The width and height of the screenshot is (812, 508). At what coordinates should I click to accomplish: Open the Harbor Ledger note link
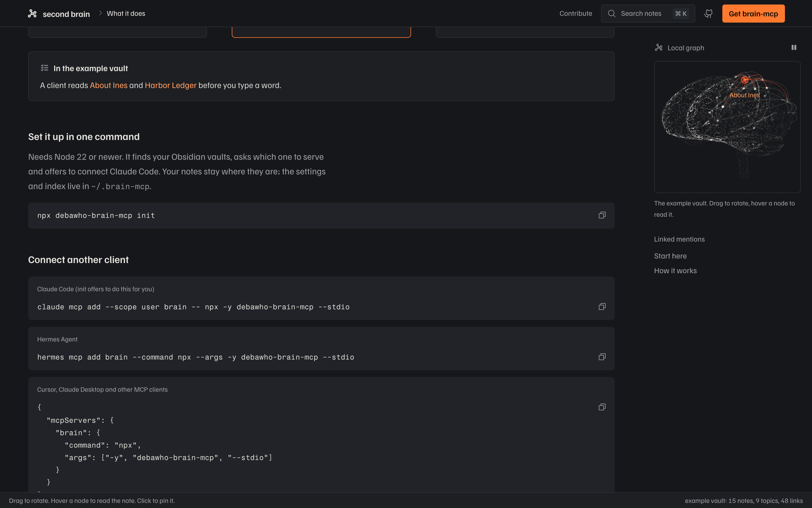pos(171,85)
